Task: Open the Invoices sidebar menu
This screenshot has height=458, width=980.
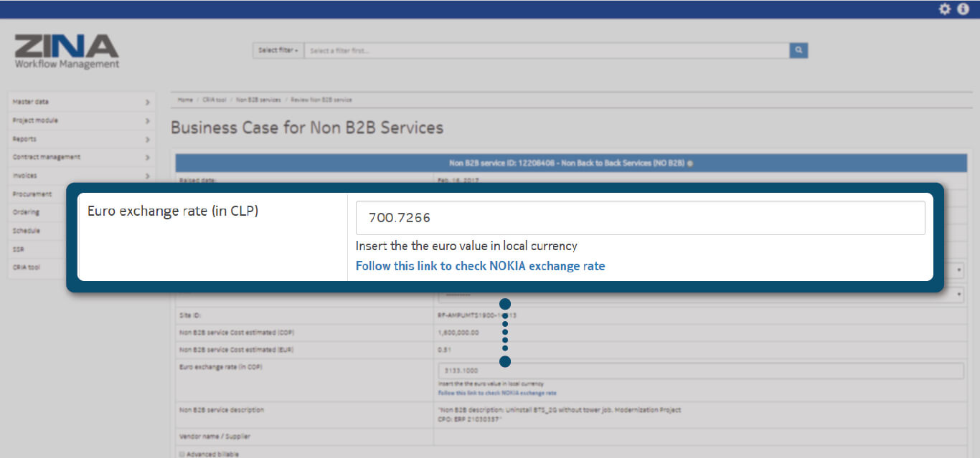Action: [80, 176]
